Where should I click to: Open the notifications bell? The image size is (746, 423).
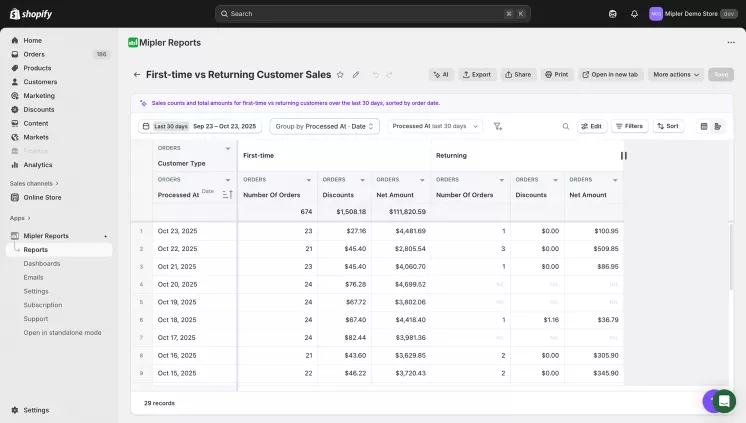[634, 14]
